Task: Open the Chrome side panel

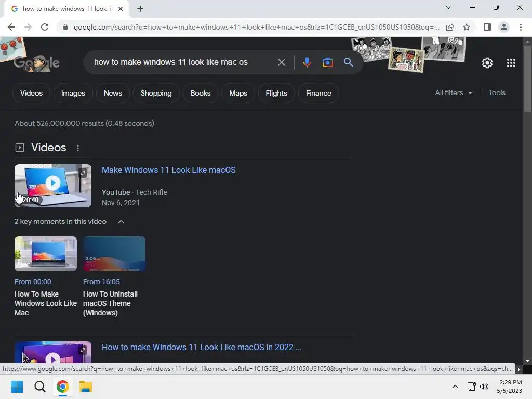Action: coord(487,27)
